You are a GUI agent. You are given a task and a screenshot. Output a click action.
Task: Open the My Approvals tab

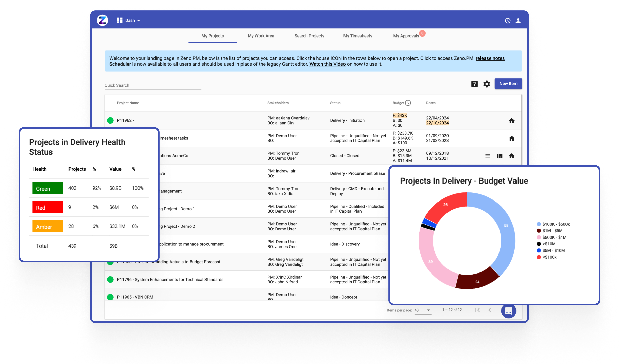tap(406, 36)
